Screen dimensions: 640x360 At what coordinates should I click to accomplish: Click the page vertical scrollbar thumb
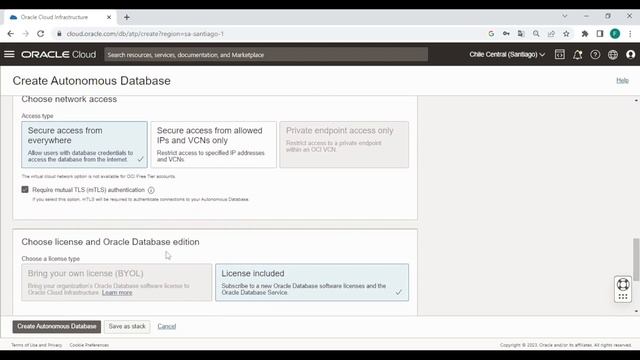pyautogui.click(x=636, y=260)
